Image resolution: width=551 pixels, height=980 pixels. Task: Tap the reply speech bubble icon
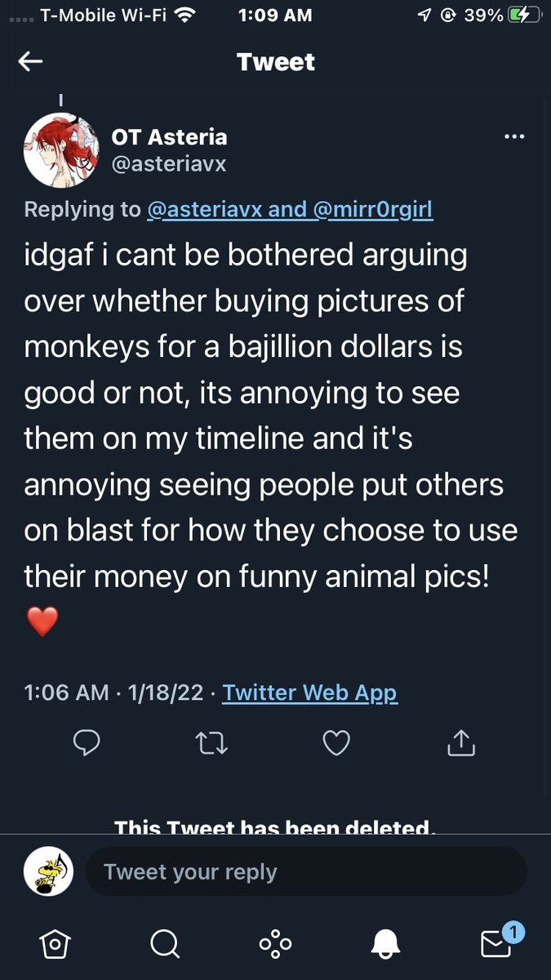(87, 742)
